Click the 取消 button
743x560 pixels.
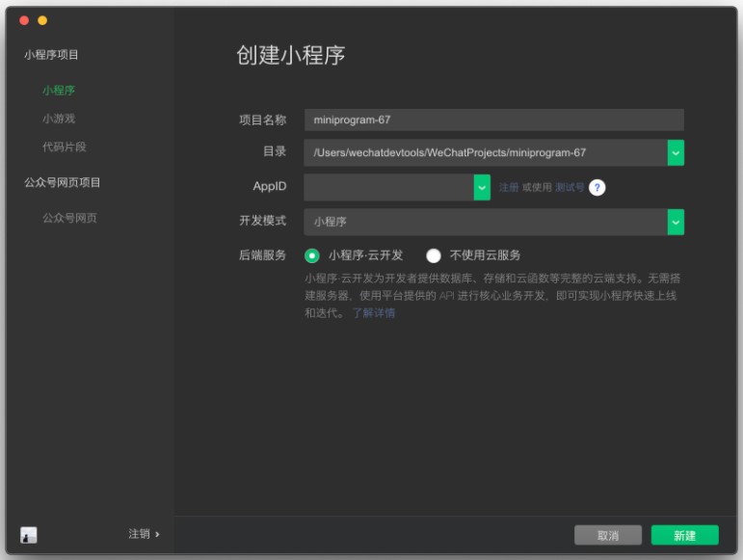point(608,535)
